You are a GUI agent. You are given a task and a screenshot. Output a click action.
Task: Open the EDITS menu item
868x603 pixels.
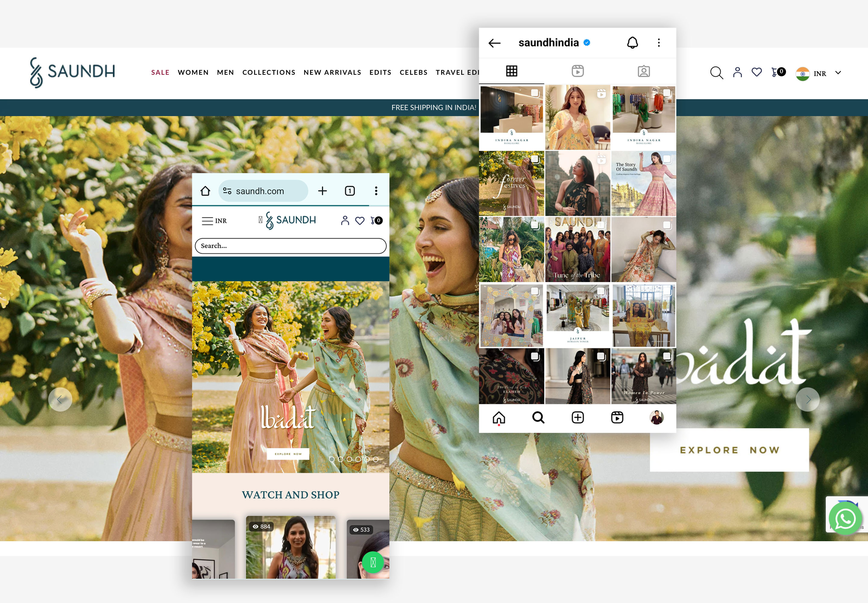click(x=380, y=73)
